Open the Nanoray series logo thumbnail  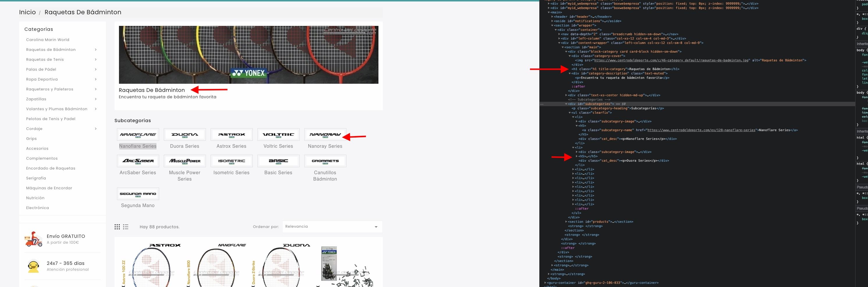point(325,134)
